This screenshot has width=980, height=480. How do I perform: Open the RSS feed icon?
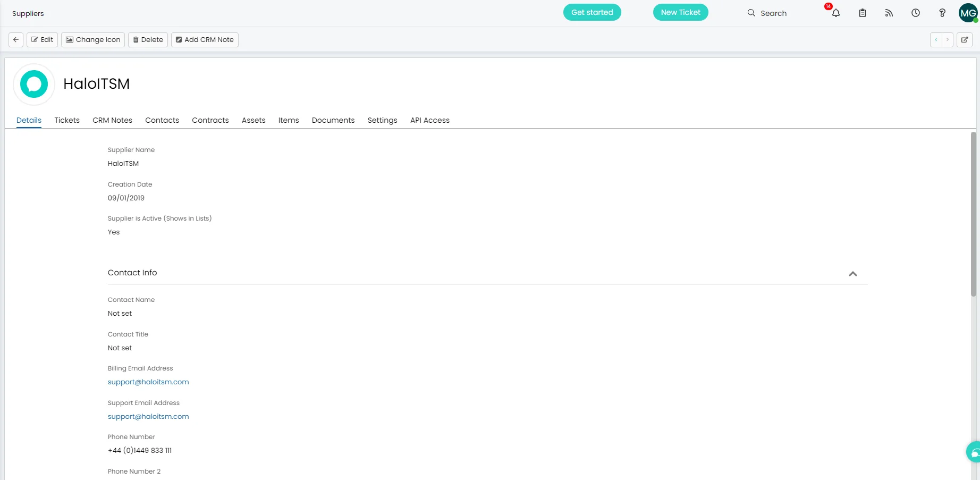[889, 13]
